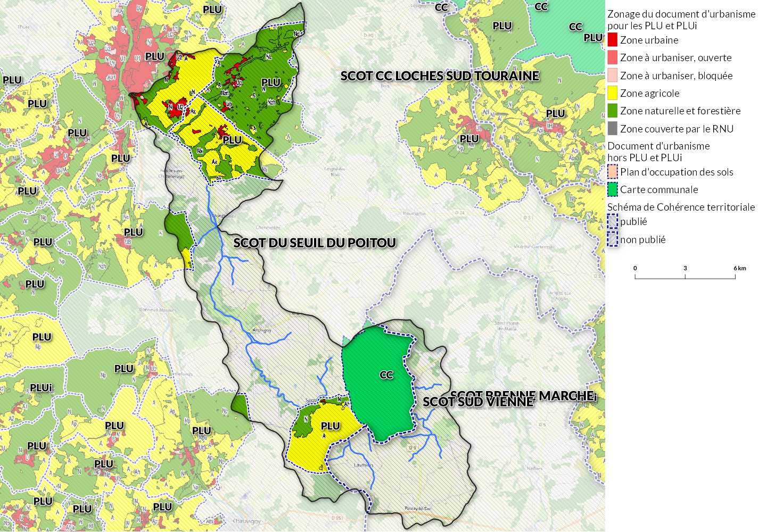
Task: Click the 'Zone à urbaniser, ouverte' label
Action: 676,57
